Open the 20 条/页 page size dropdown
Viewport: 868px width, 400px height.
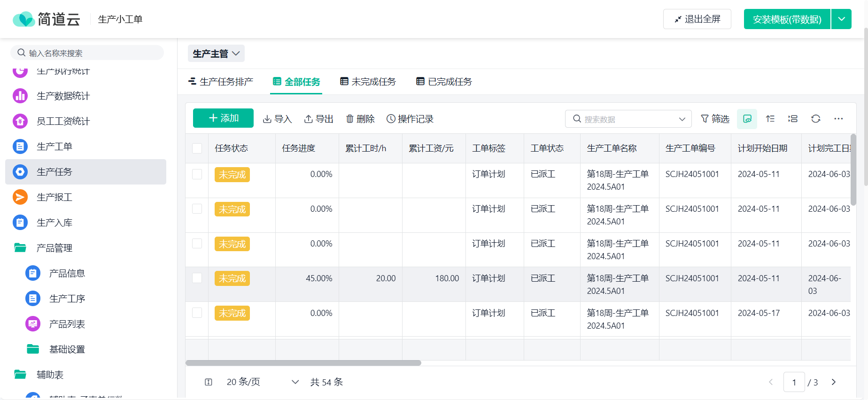coord(263,382)
